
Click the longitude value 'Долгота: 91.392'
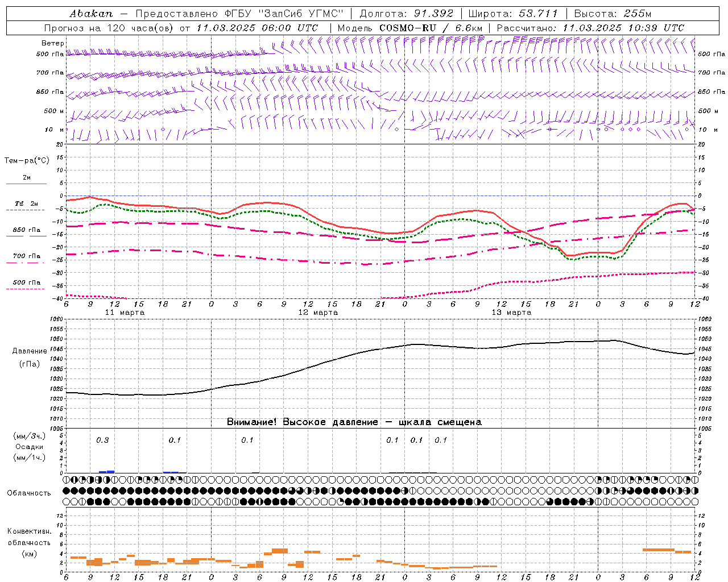coord(407,14)
